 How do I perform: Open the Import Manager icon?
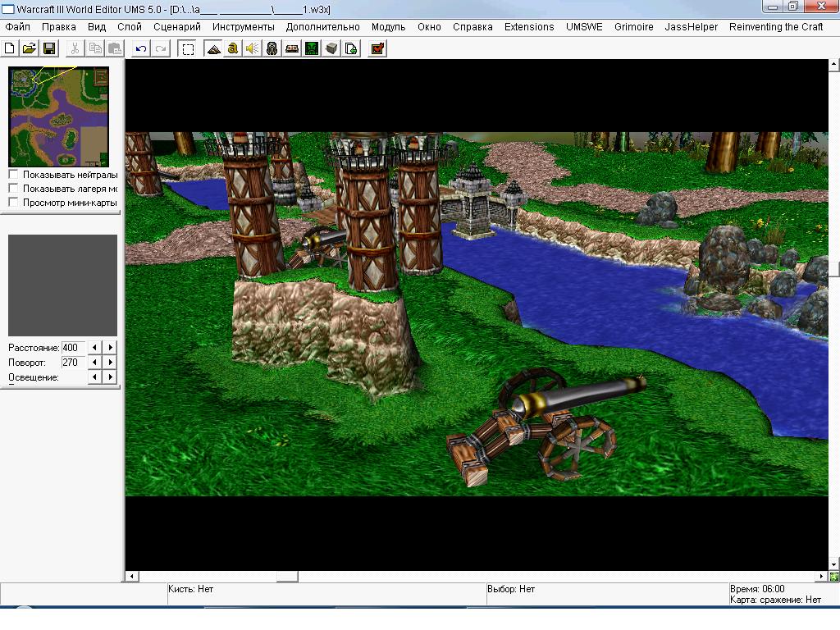point(351,48)
